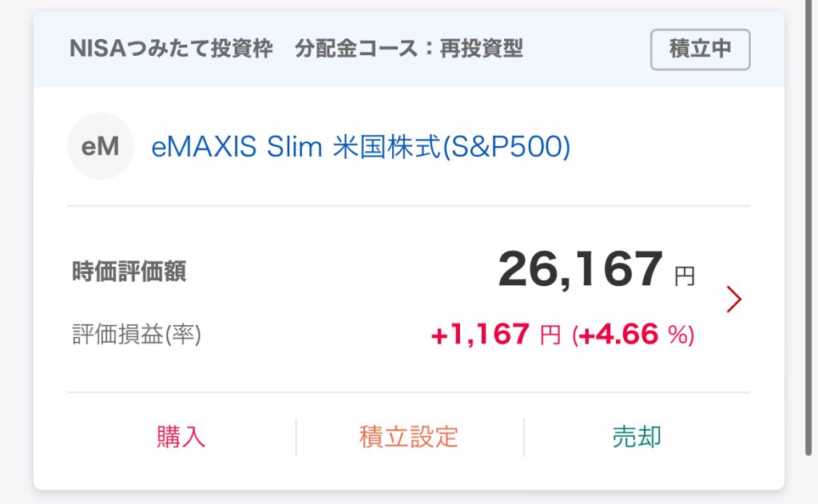Select 売却 to sell the fund
The image size is (818, 504).
point(637,437)
